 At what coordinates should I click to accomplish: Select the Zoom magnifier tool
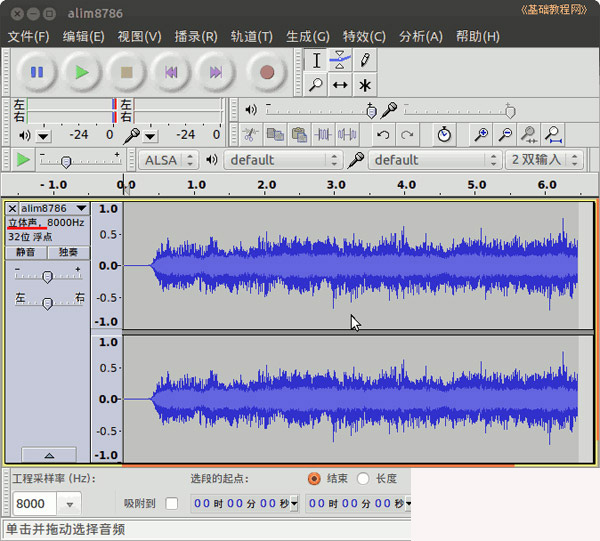click(316, 85)
